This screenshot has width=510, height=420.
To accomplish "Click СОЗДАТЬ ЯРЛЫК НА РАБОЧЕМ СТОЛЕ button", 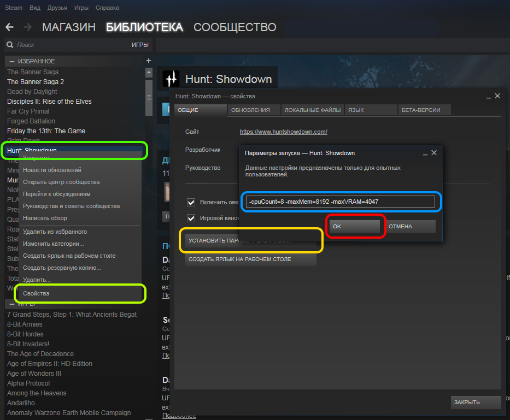I will pyautogui.click(x=251, y=259).
